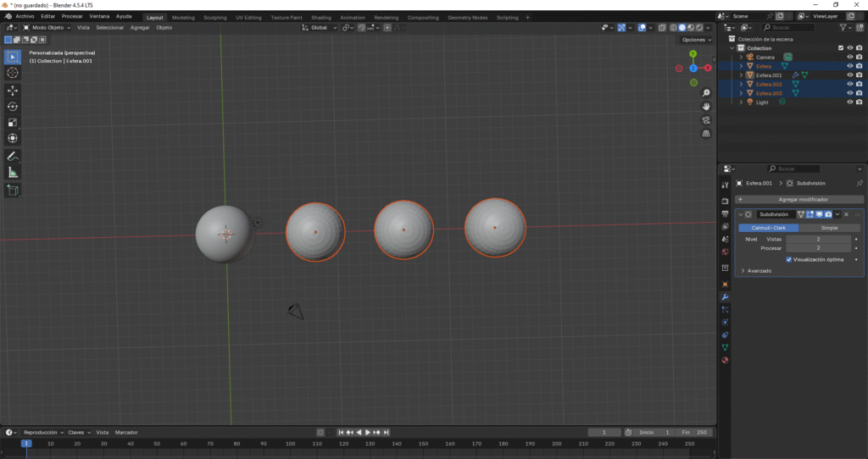Open the Modo Objeto mode dropdown

coord(49,27)
